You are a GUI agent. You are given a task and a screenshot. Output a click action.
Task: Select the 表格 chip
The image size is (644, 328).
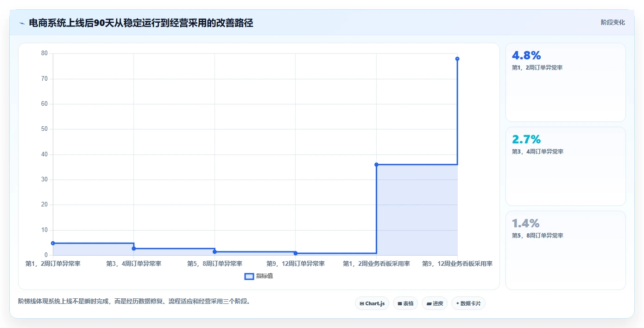[405, 303]
